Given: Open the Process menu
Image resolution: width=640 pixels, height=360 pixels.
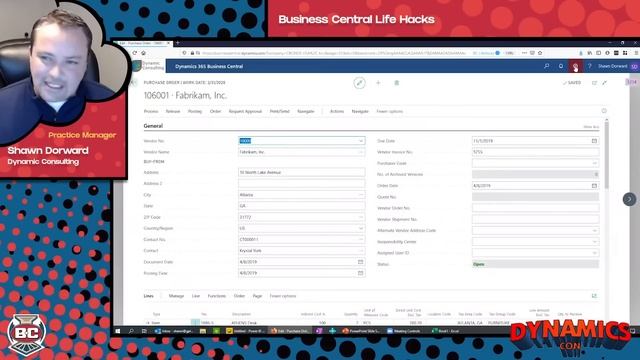Looking at the screenshot, I should tap(151, 111).
